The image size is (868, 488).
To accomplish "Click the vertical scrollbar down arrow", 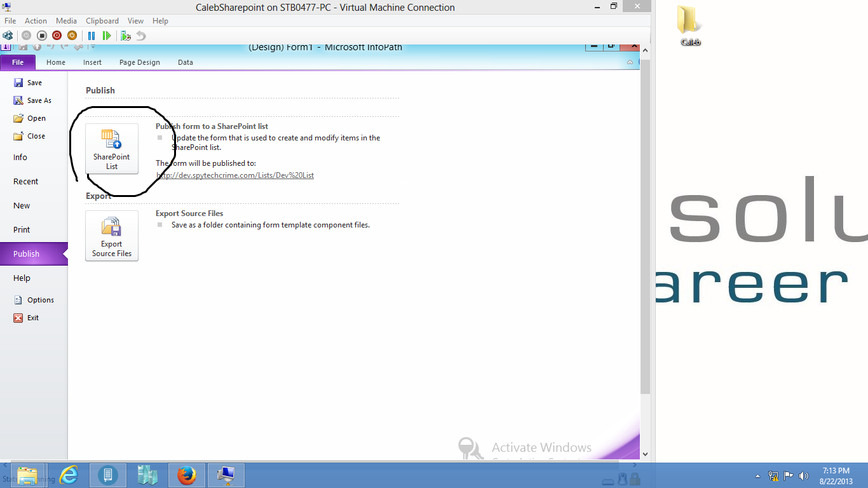I will (x=645, y=454).
